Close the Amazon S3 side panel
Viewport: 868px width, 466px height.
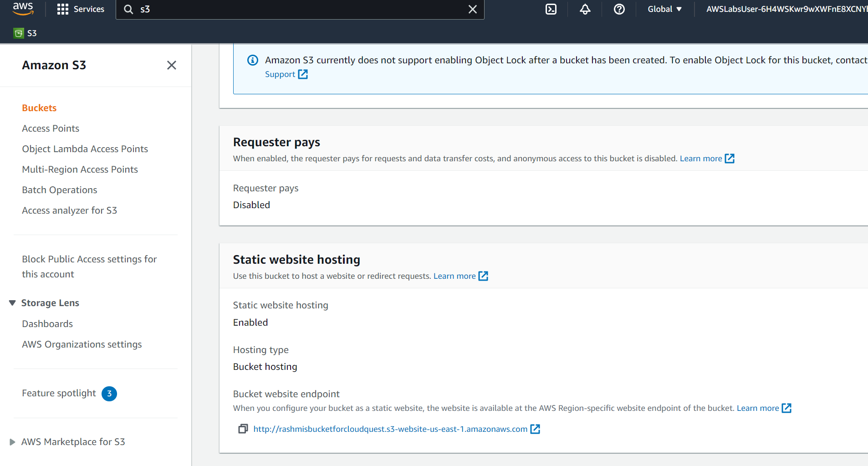(172, 65)
